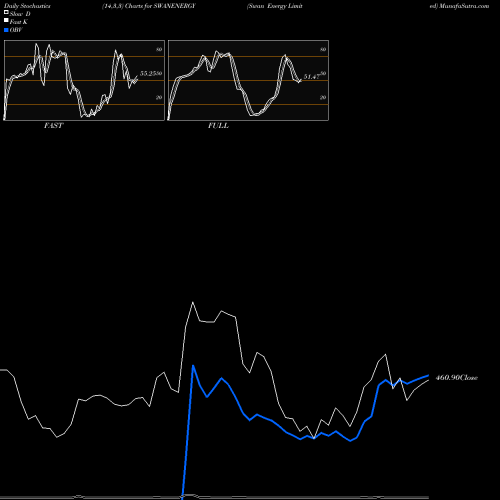Click the 55.25 value on the FAST chart
500x500 pixels.
point(148,73)
